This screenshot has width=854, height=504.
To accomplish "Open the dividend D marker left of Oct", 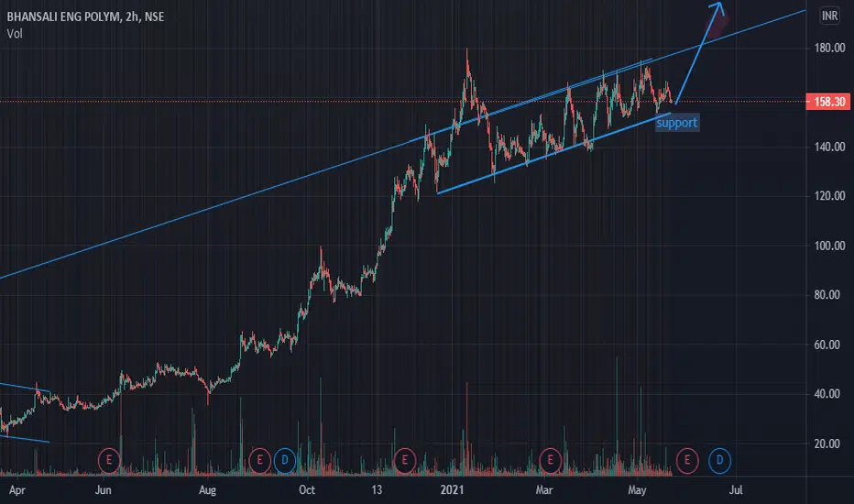I will 284,460.
